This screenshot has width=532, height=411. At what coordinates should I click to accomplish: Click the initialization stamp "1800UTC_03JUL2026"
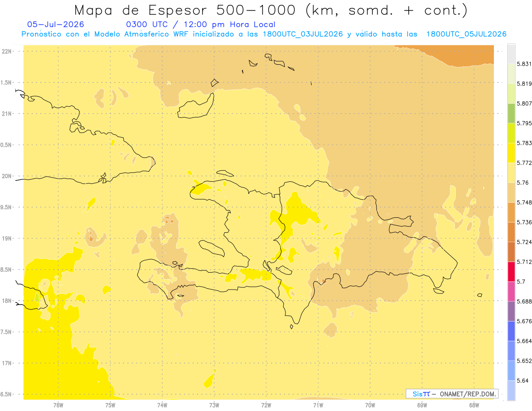point(303,34)
